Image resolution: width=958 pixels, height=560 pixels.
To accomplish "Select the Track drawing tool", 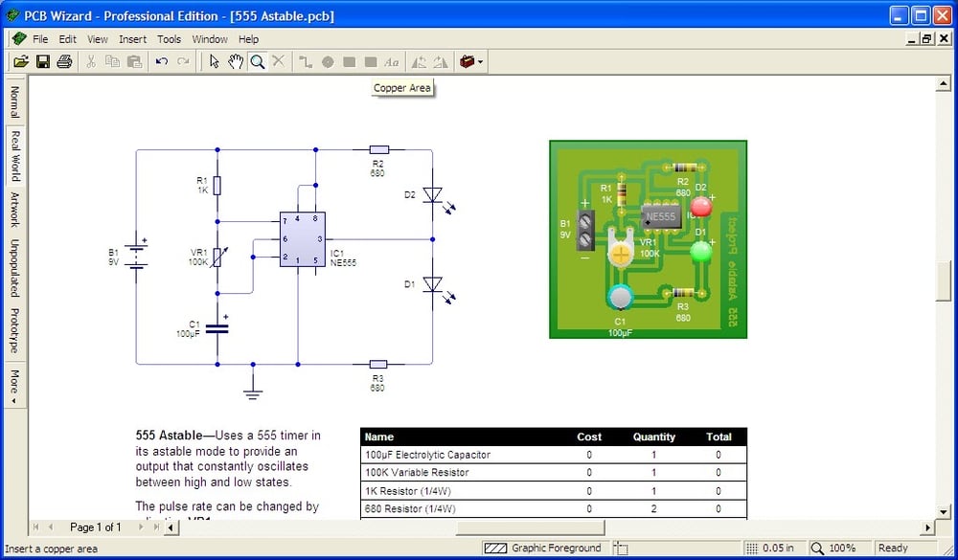I will click(306, 61).
